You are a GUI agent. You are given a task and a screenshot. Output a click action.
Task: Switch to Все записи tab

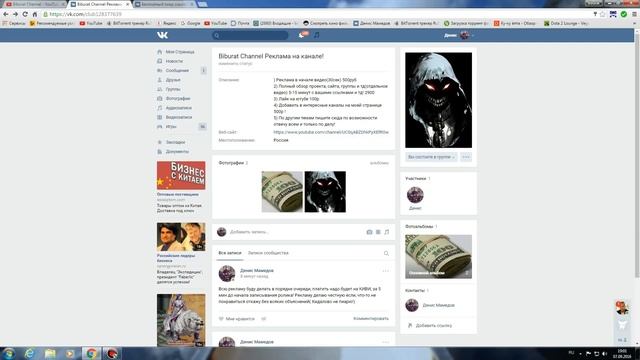point(230,253)
